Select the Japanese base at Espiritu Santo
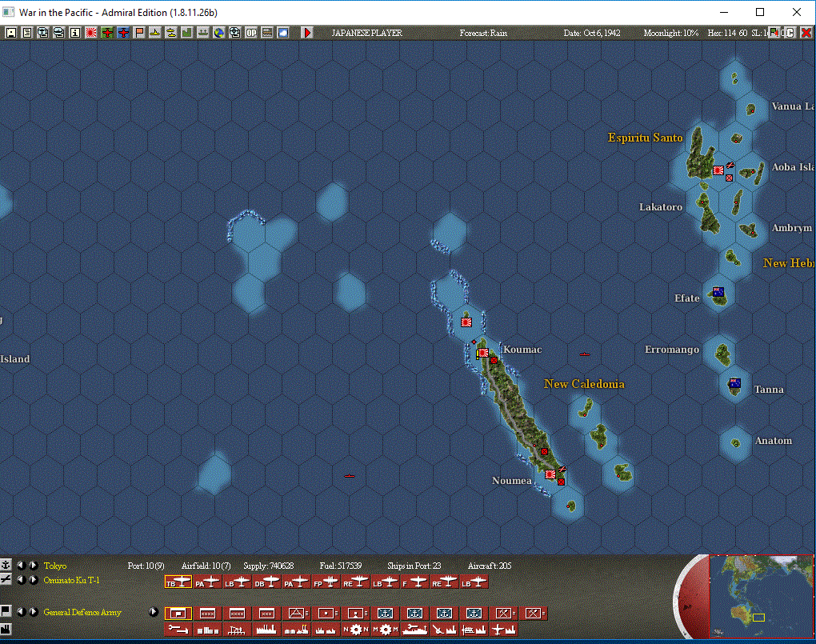The image size is (816, 644). click(x=718, y=170)
